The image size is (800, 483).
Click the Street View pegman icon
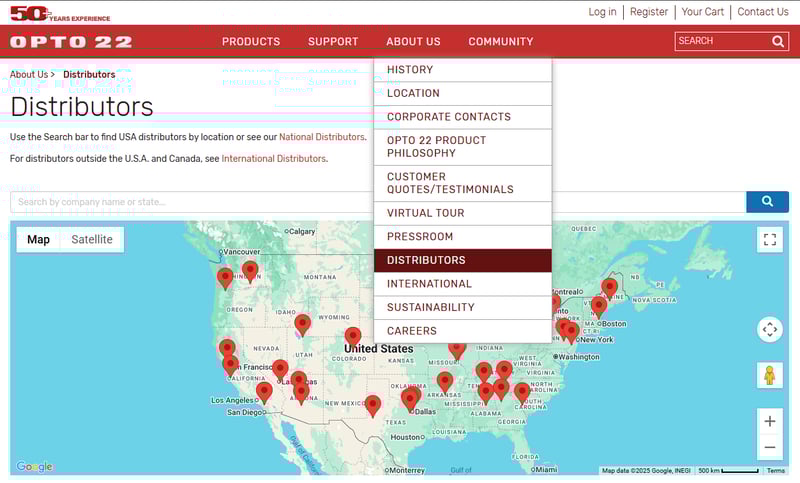tap(769, 375)
